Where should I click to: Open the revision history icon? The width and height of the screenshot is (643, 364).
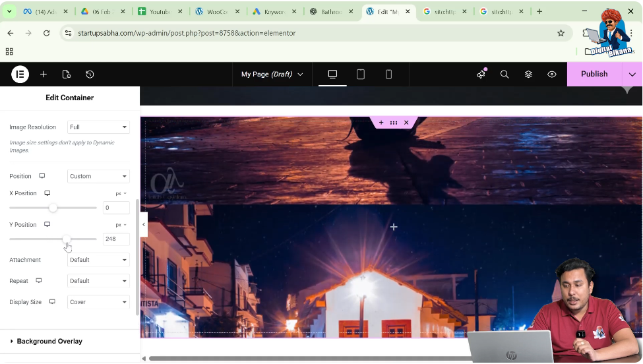coord(90,75)
